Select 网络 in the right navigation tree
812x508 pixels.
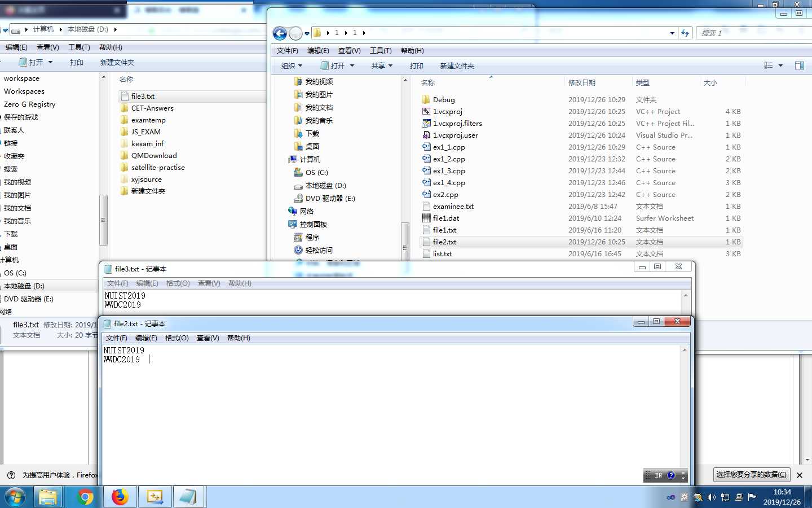coord(307,211)
